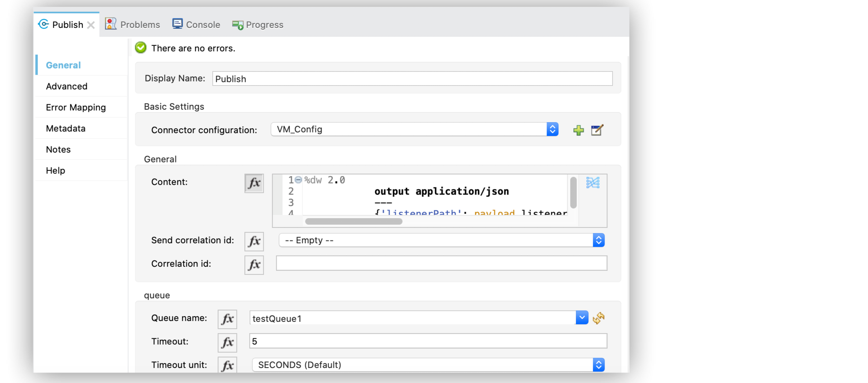Image resolution: width=868 pixels, height=383 pixels.
Task: Edit the VM_Config connector configuration
Action: click(x=598, y=130)
